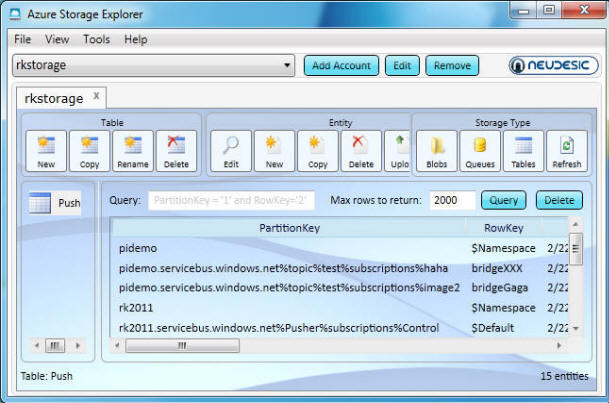Click the Edit account button

tap(402, 66)
